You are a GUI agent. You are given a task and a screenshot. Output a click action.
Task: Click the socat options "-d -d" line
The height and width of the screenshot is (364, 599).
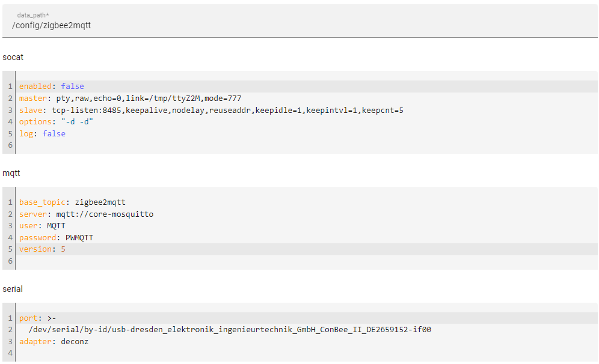307,122
